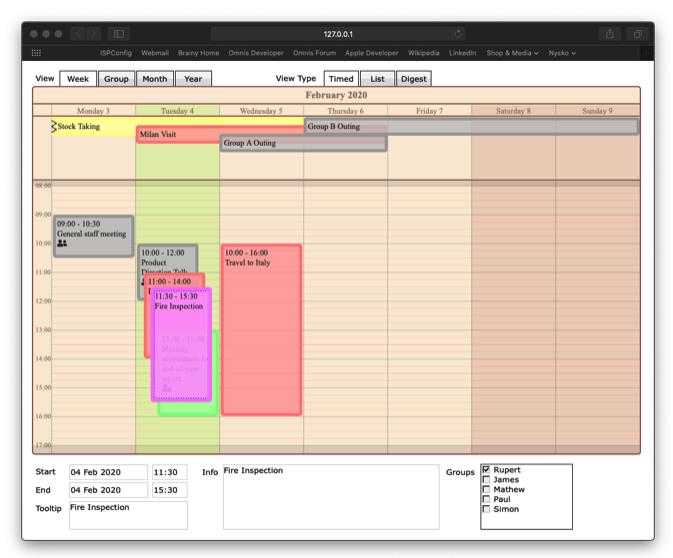Select the Fire Inspection event

182,343
